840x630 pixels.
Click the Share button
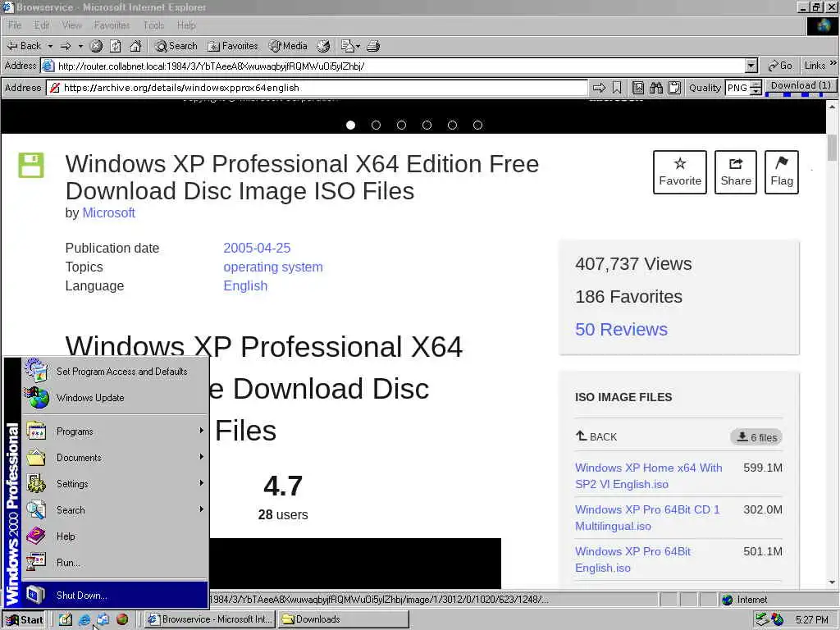(736, 172)
